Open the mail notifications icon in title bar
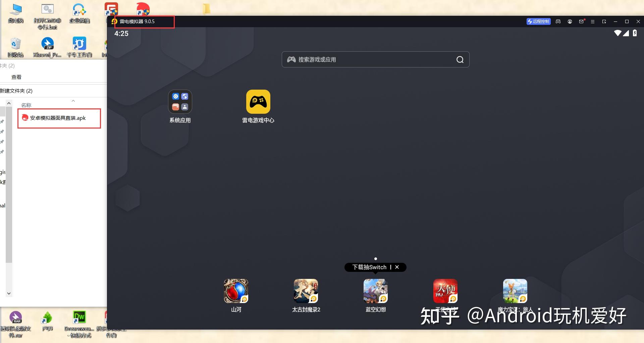Image resolution: width=644 pixels, height=343 pixels. [x=581, y=21]
